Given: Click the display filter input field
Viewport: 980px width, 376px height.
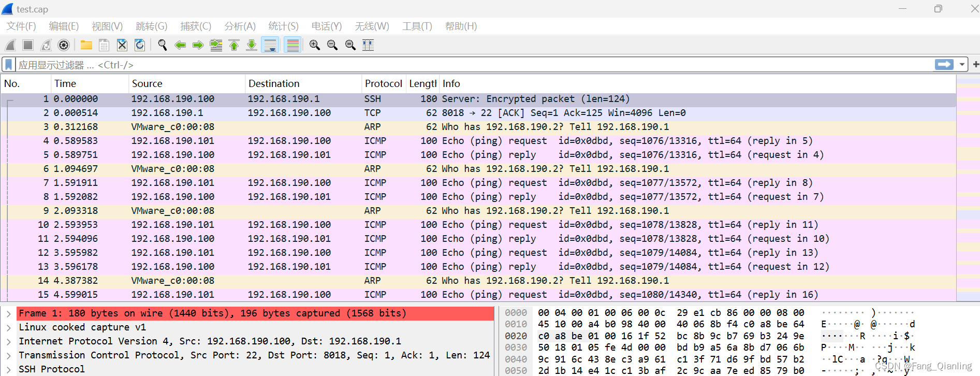Looking at the screenshot, I should (x=474, y=65).
